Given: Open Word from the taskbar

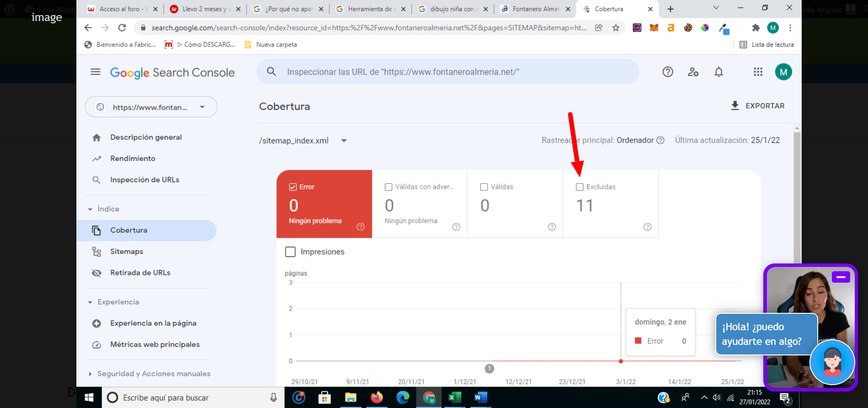Looking at the screenshot, I should click(x=481, y=397).
